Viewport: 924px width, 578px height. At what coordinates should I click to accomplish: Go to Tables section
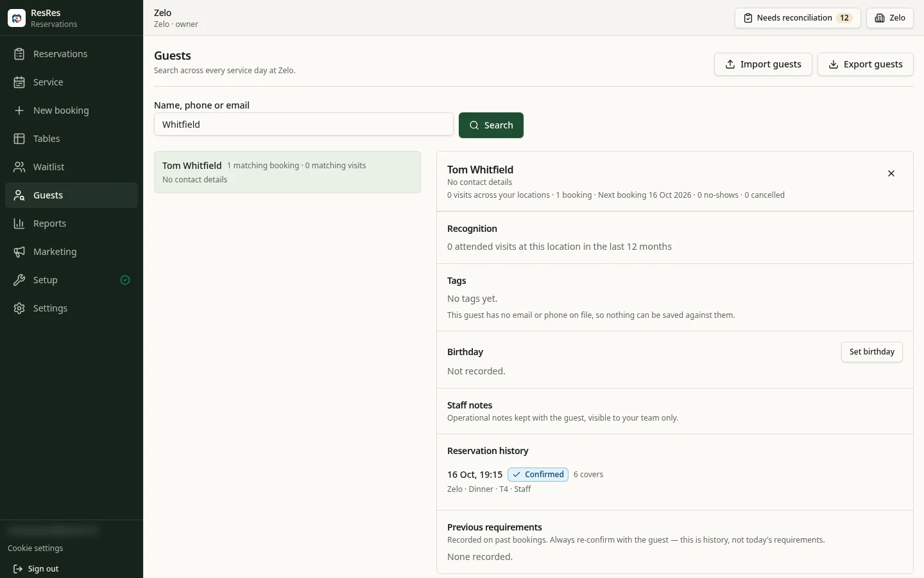71,139
